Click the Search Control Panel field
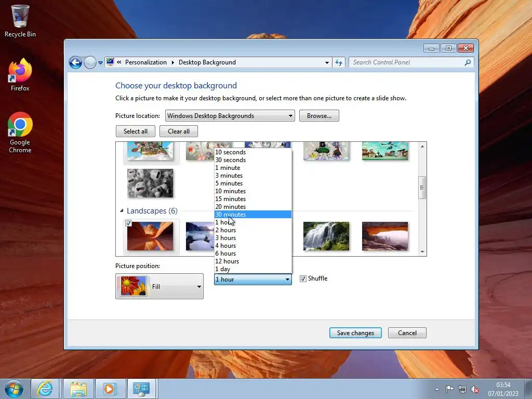532x399 pixels. (x=411, y=62)
